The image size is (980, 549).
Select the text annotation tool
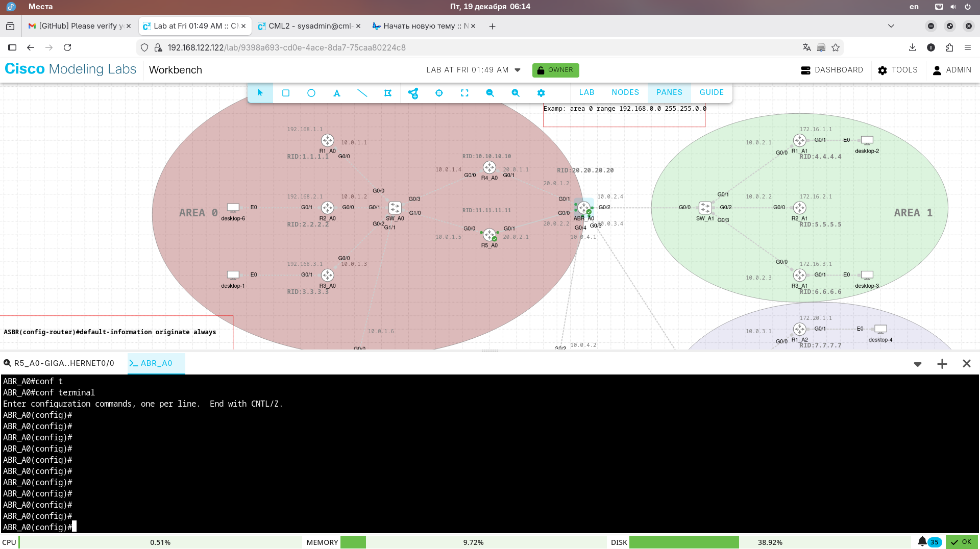click(337, 93)
